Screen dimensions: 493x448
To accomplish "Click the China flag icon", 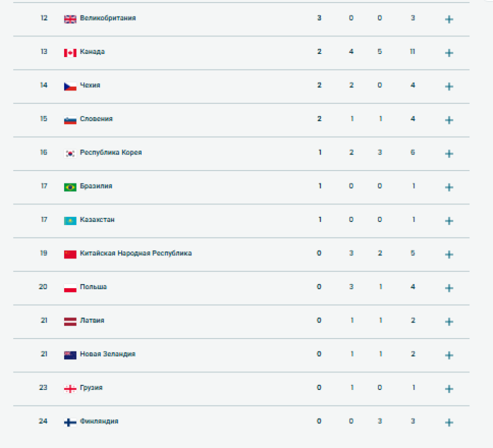I will (70, 253).
